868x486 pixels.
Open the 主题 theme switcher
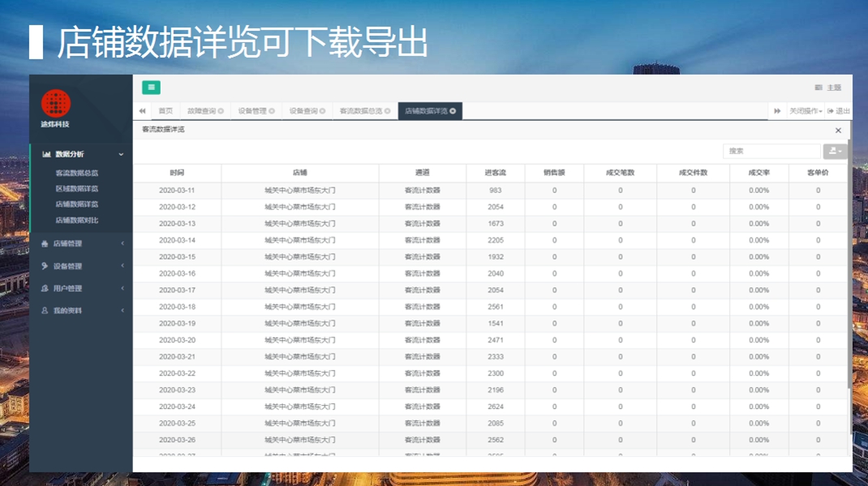click(x=828, y=88)
